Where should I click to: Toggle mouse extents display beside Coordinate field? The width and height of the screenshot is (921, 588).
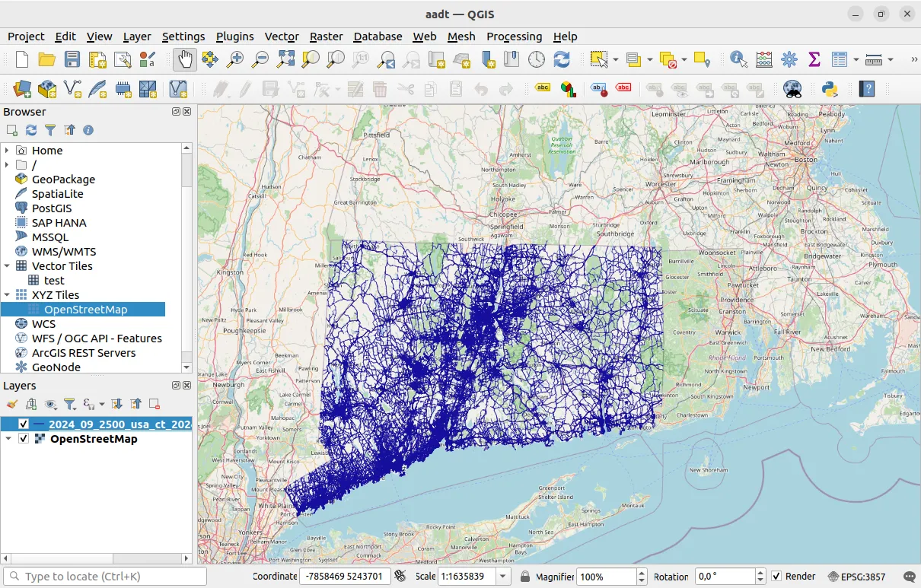pos(400,577)
